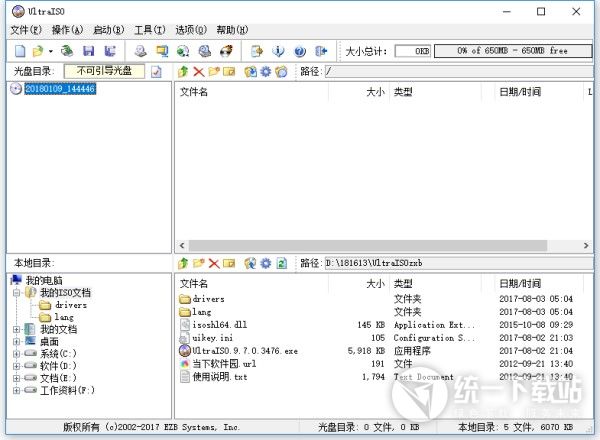Click rename icon in local directory toolbar
The height and width of the screenshot is (440, 600).
click(x=229, y=263)
